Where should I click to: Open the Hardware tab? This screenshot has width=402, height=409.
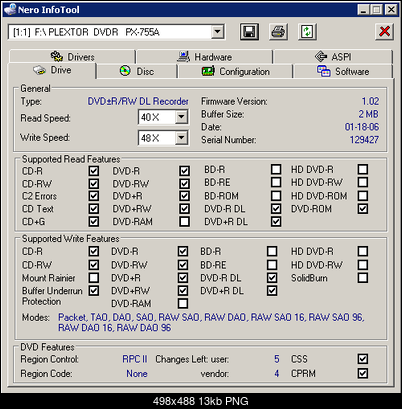pyautogui.click(x=204, y=57)
